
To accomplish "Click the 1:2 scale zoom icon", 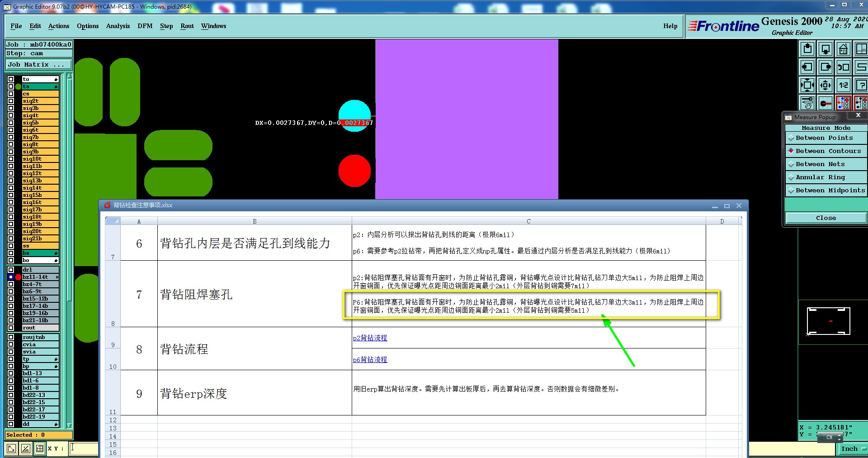I will (844, 85).
